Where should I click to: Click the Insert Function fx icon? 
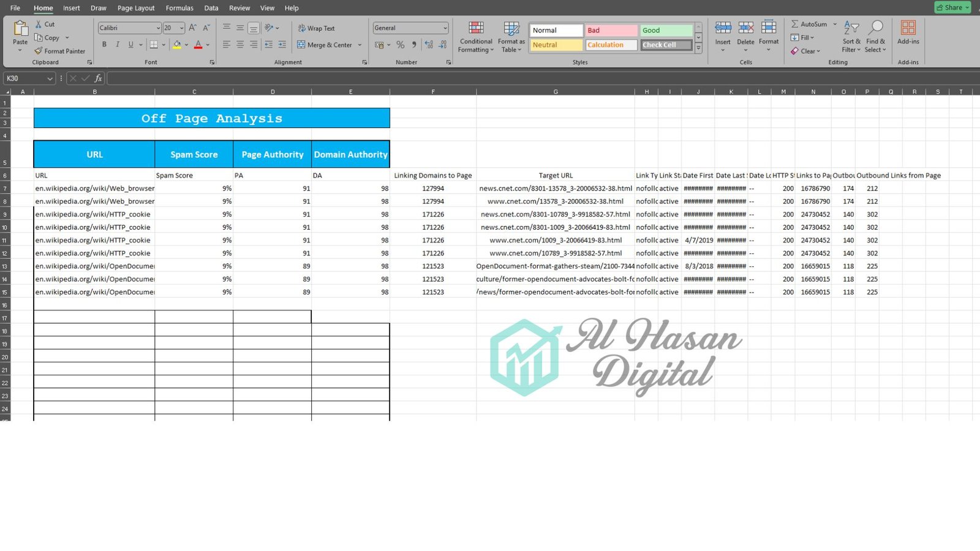pos(98,78)
